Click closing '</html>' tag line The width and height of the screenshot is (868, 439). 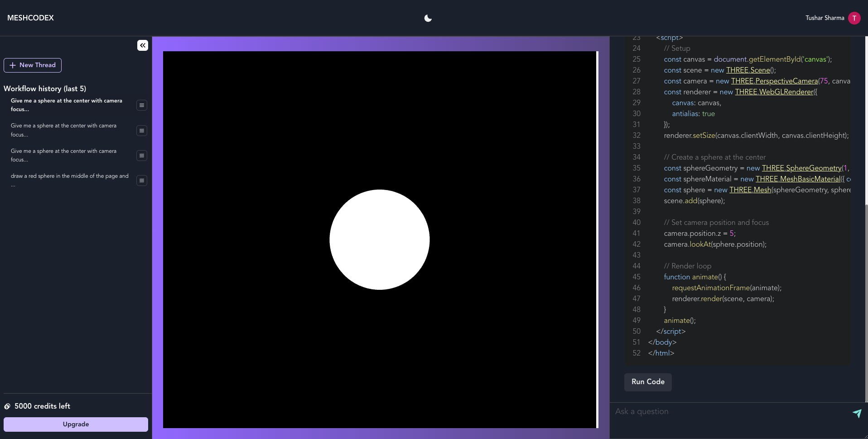[x=661, y=353]
